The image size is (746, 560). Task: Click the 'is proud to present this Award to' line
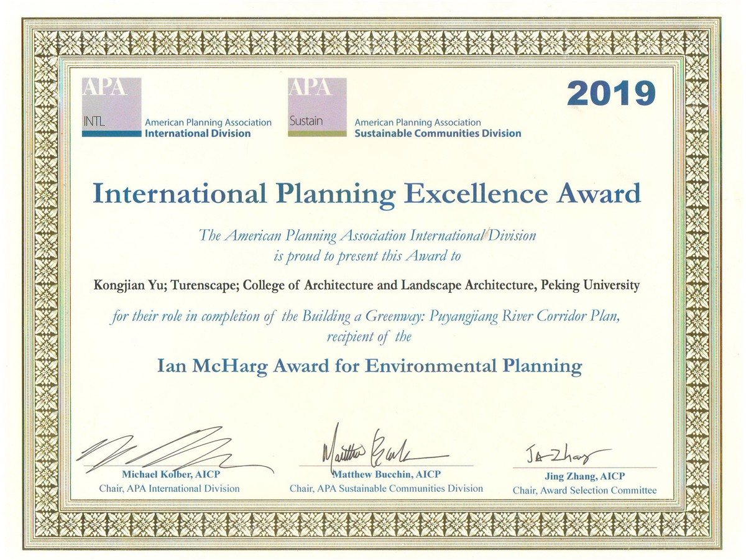point(367,255)
